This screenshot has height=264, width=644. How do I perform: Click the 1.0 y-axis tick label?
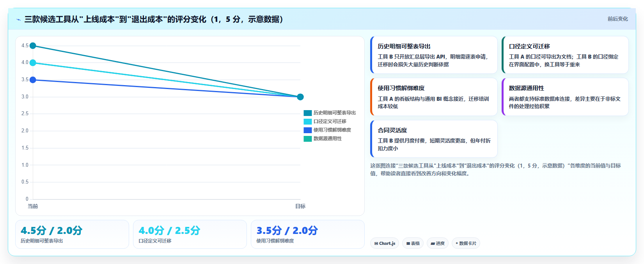[25, 165]
